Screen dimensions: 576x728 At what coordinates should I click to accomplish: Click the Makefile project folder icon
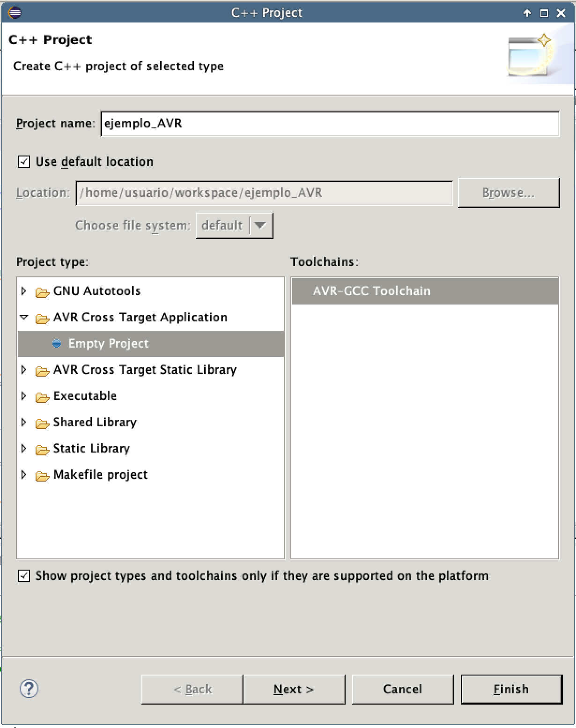[x=42, y=475]
